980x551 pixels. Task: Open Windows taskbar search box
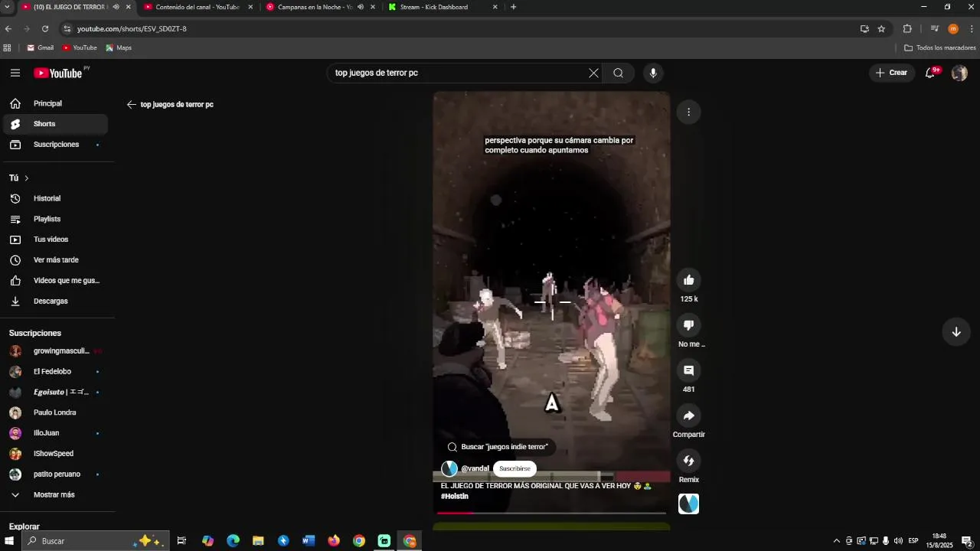point(95,541)
